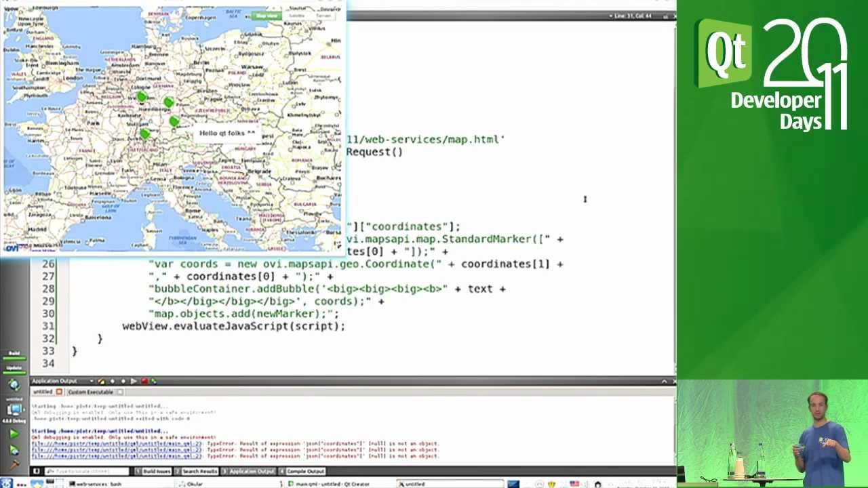
Task: Click the last main.qml TypeError file link
Action: (116, 456)
